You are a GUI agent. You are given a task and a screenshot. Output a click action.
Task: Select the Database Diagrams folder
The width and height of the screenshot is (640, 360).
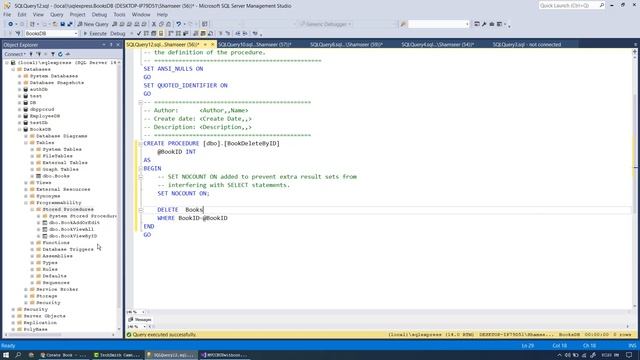click(61, 136)
